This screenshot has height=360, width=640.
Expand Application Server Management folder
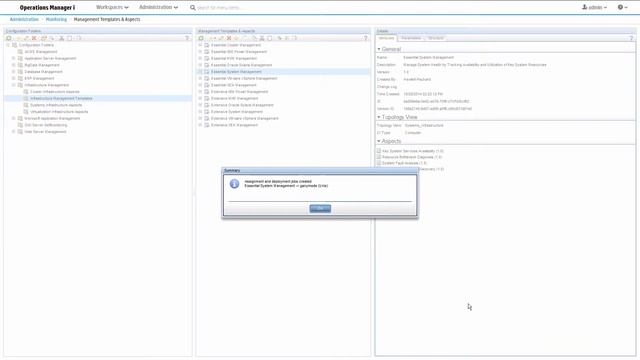point(14,58)
